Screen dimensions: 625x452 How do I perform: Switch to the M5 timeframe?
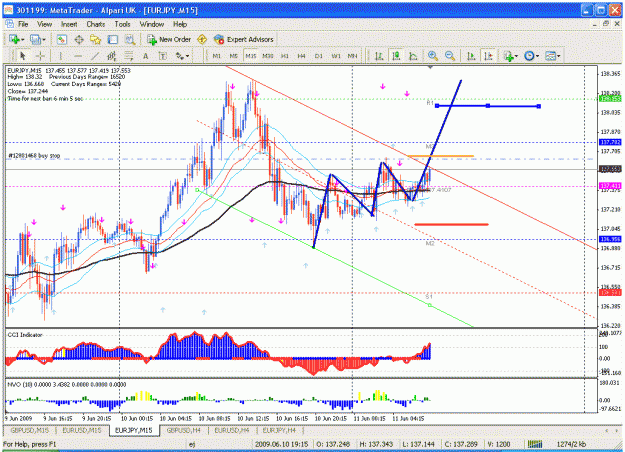[x=234, y=56]
